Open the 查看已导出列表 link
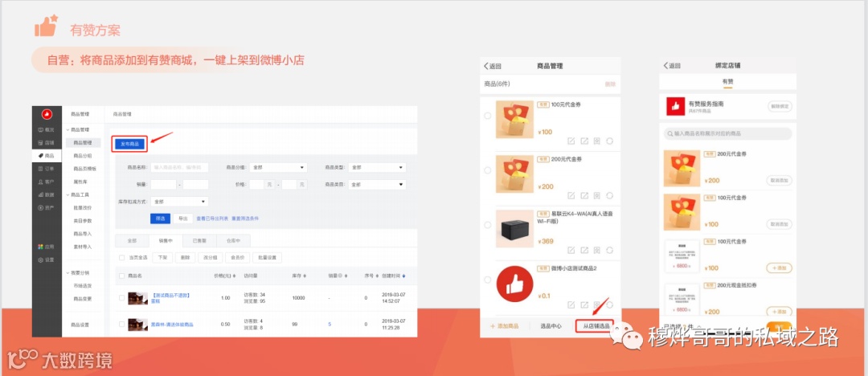 (212, 219)
